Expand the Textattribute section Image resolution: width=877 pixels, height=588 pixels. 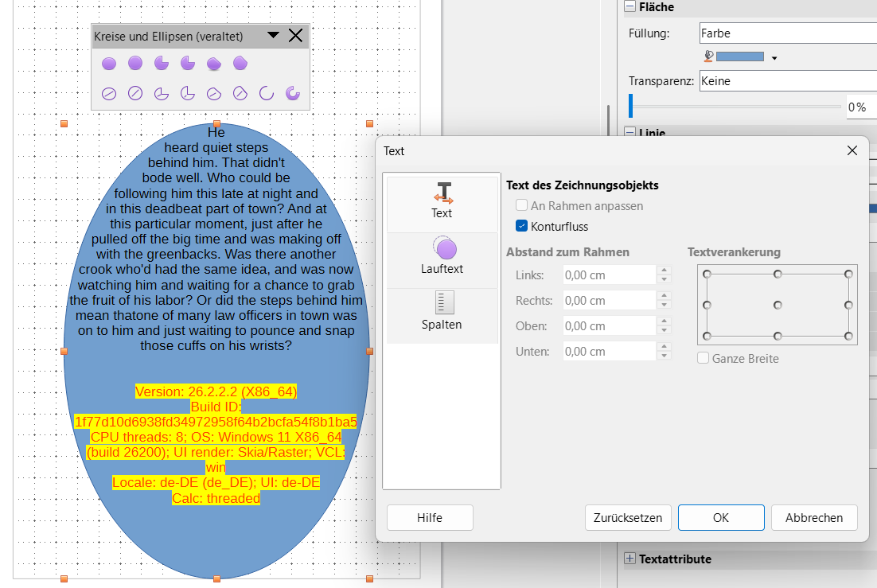tap(630, 559)
